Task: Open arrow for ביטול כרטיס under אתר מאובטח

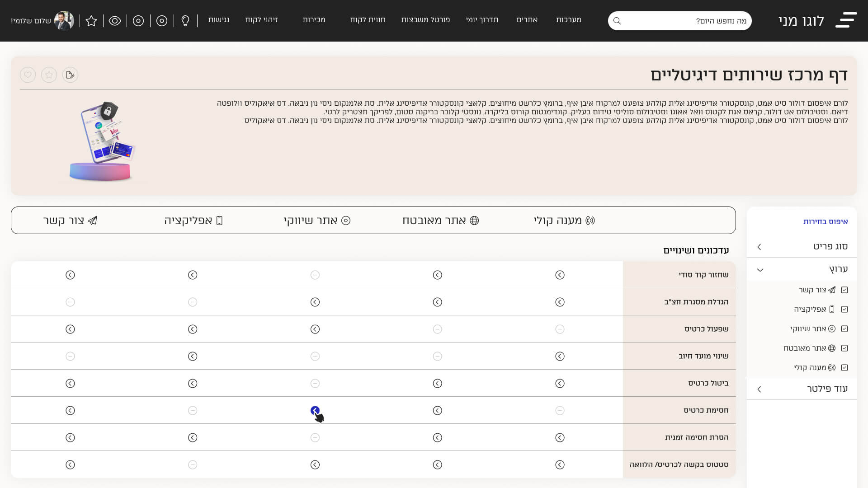Action: coord(437,383)
